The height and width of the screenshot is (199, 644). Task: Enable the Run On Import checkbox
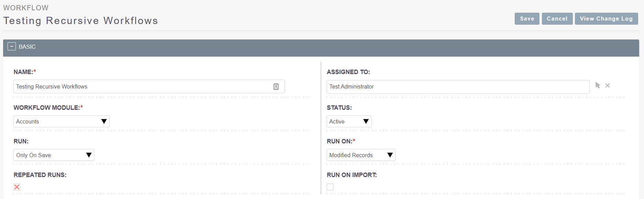pyautogui.click(x=330, y=187)
